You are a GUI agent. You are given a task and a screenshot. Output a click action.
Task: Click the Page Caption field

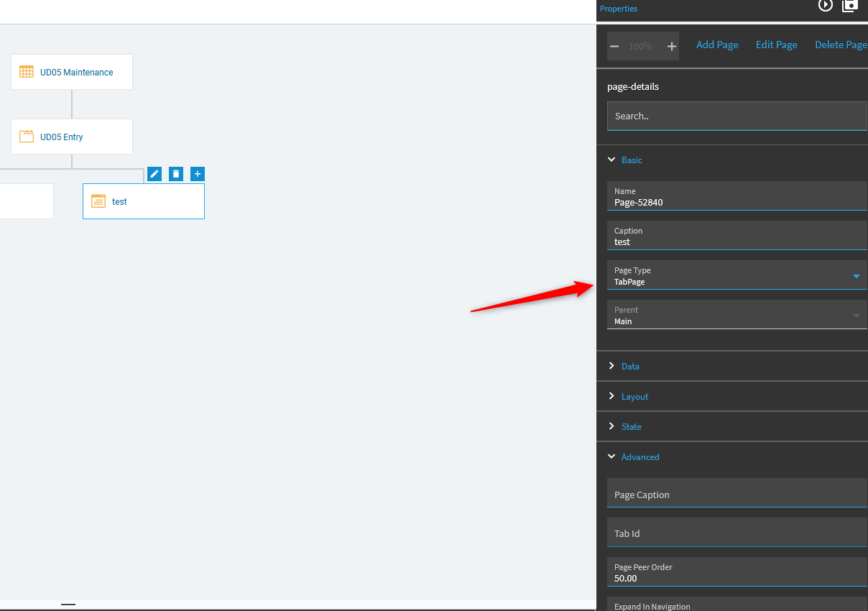pos(737,493)
